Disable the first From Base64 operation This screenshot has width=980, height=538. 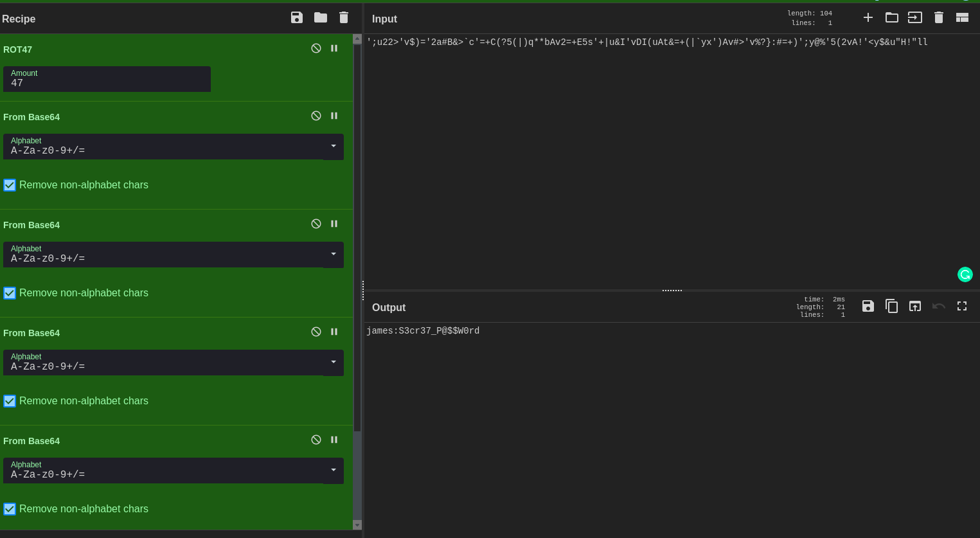pyautogui.click(x=316, y=116)
